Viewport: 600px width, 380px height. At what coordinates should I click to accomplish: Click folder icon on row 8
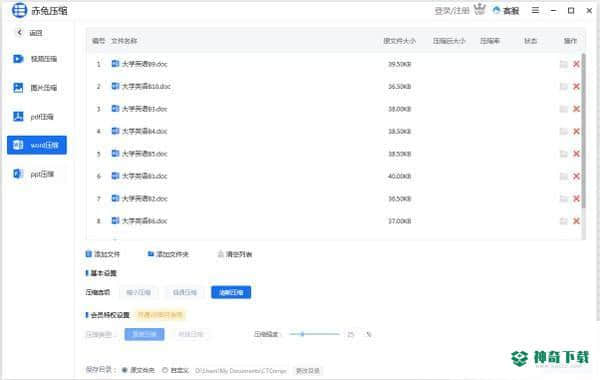[x=564, y=221]
